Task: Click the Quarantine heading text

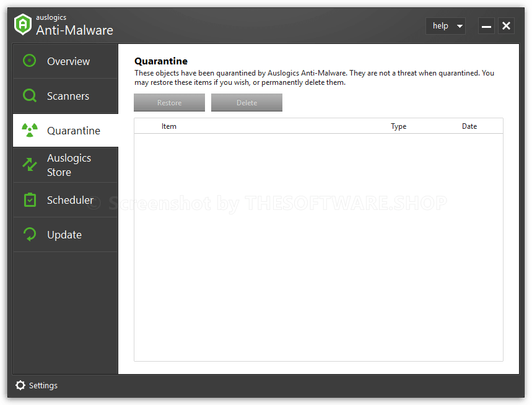Action: point(161,61)
